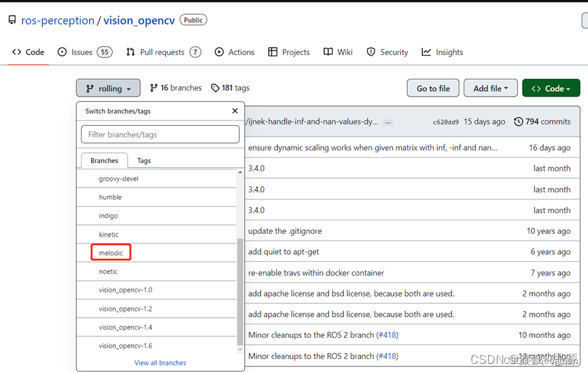
Task: Click the Code tab brackets icon
Action: tap(16, 52)
